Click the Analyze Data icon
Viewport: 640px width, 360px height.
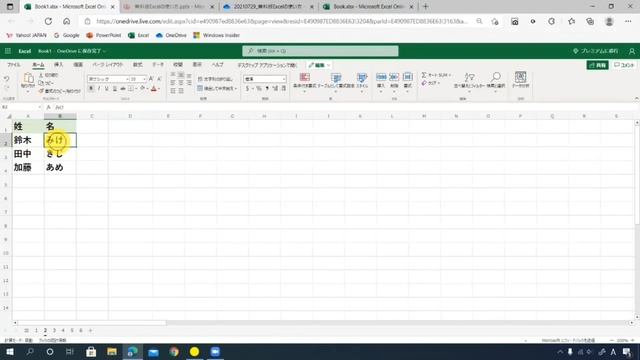(x=520, y=77)
